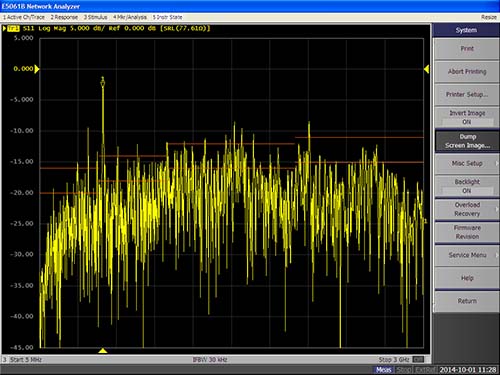Screen dimensions: 500x375
Task: Click the Start 5 MHz value
Action: click(26, 360)
